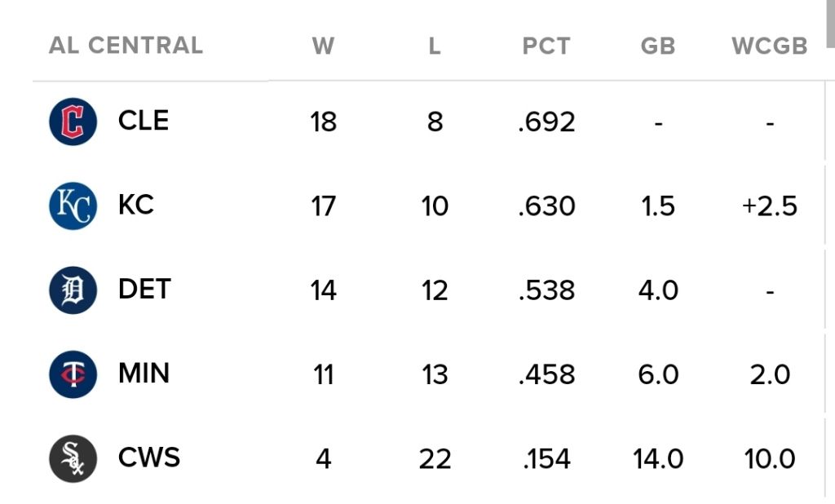Click the Cleveland Guardians team logo
Screen dimensions: 835x504
pos(73,122)
